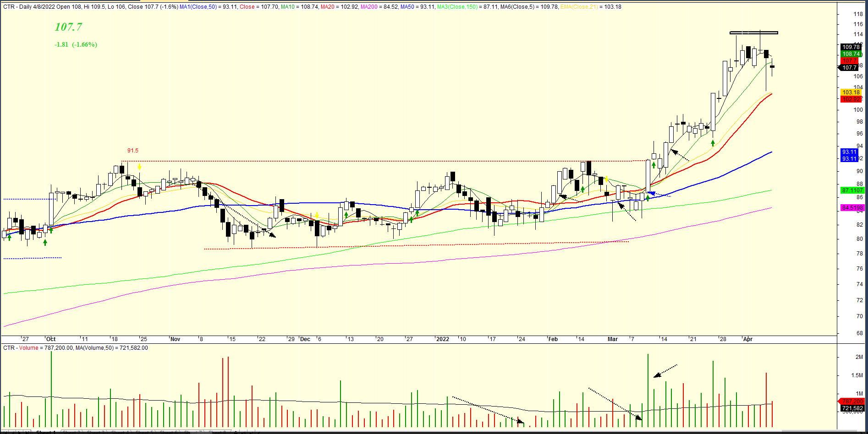Click the yellow down arrow below 91.5
Screen dimensions: 868x434
pos(139,167)
